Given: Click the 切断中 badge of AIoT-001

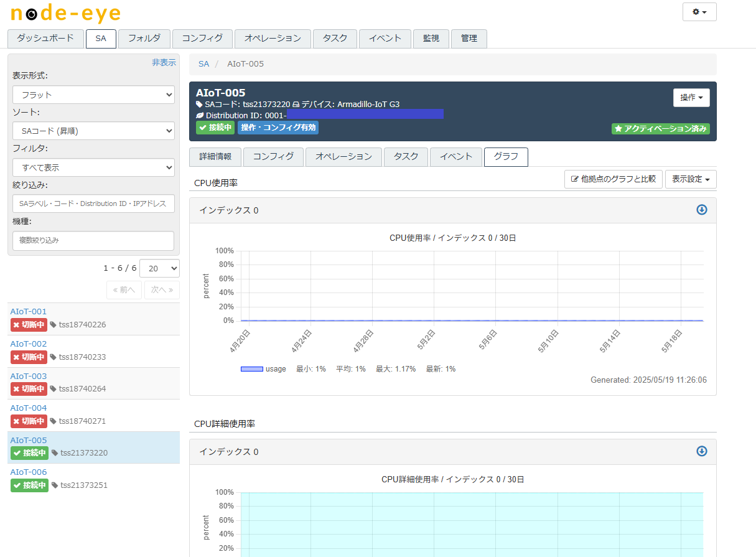Looking at the screenshot, I should point(29,325).
